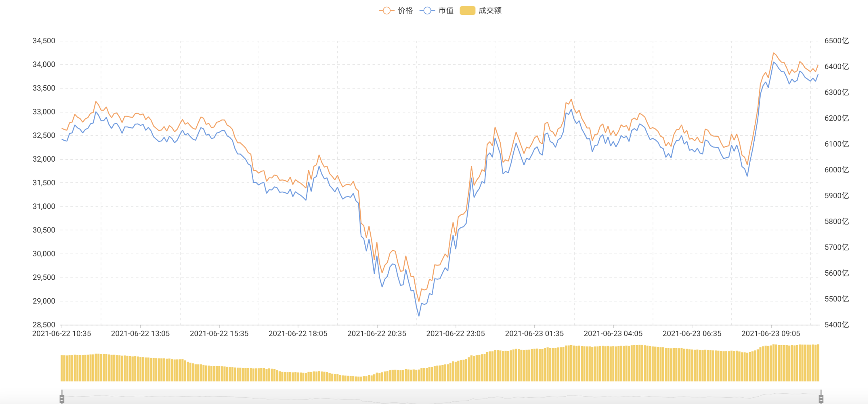The height and width of the screenshot is (404, 868).
Task: Click x-axis label 2021-06-23 04:05
Action: coord(613,334)
